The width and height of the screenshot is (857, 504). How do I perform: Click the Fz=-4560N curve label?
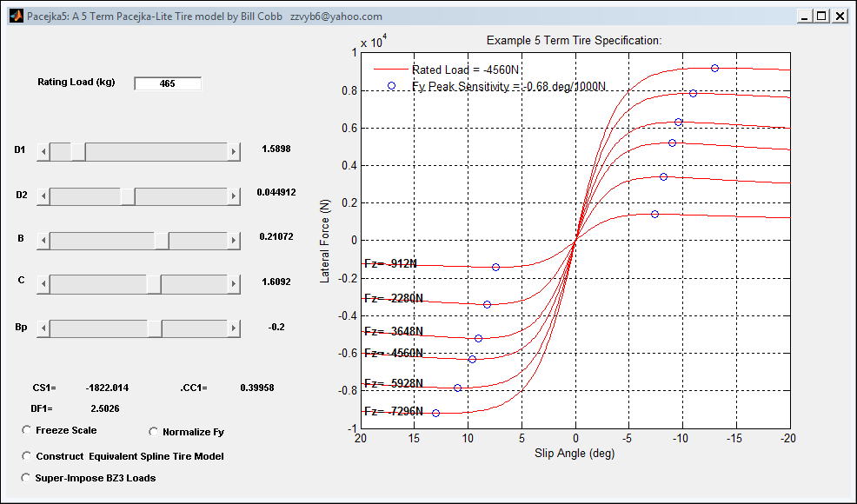pos(394,353)
